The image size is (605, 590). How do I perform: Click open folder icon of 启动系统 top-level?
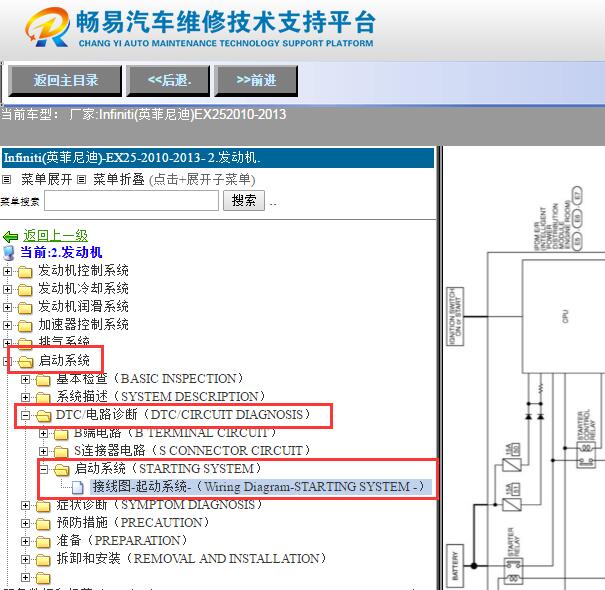[x=25, y=362]
